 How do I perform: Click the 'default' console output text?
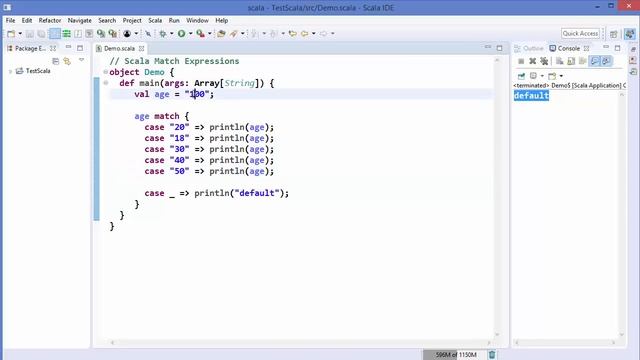click(531, 96)
